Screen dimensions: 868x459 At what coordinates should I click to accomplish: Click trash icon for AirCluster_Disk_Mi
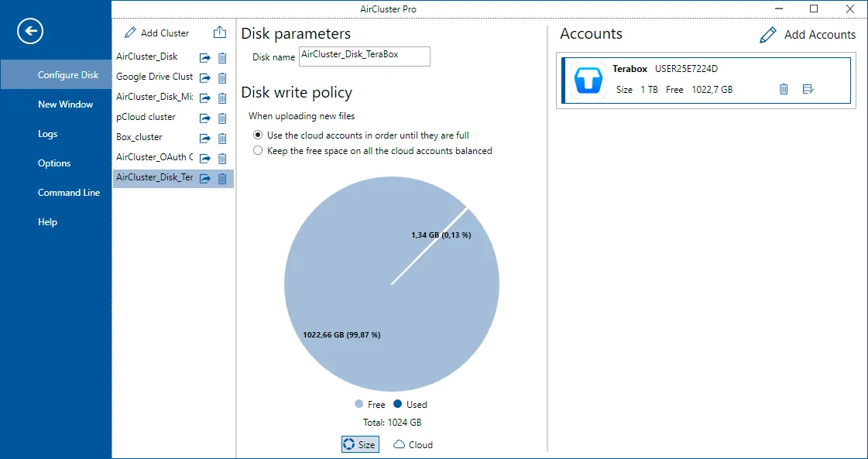click(x=222, y=98)
